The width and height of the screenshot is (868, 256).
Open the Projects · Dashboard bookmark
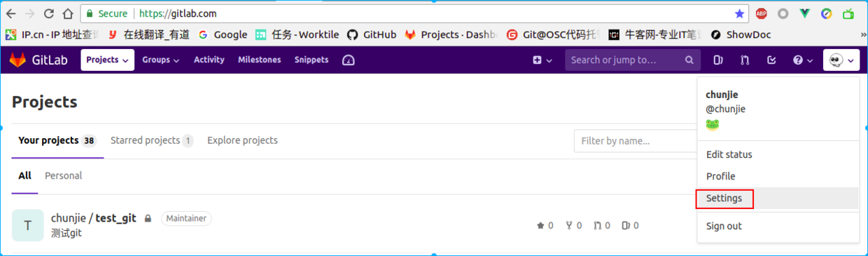click(451, 34)
